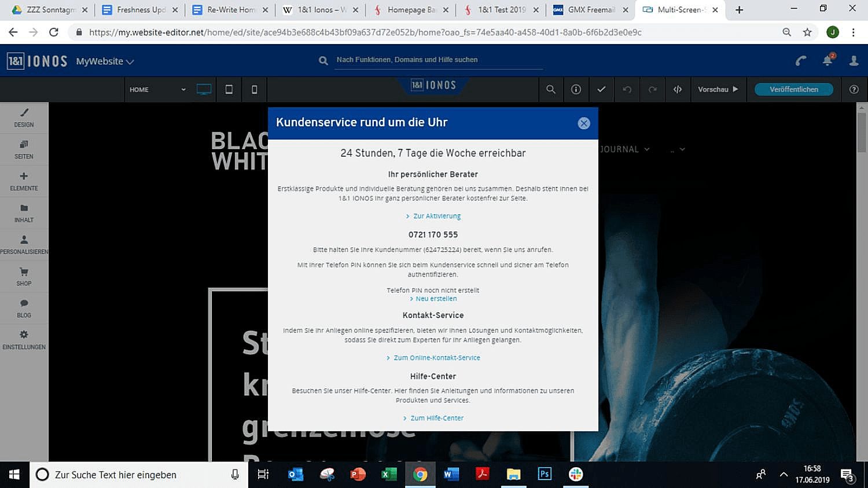Open the Chrome zoom magnifier icon

[787, 32]
